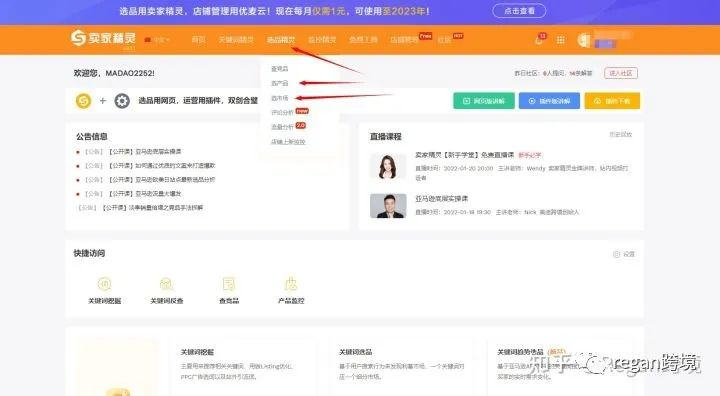Viewport: 720px width, 396px height.
Task: Open the nav item with Free badge
Action: tap(405, 40)
